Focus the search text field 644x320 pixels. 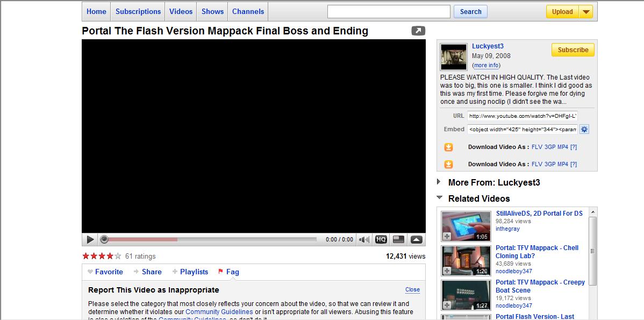click(x=389, y=11)
